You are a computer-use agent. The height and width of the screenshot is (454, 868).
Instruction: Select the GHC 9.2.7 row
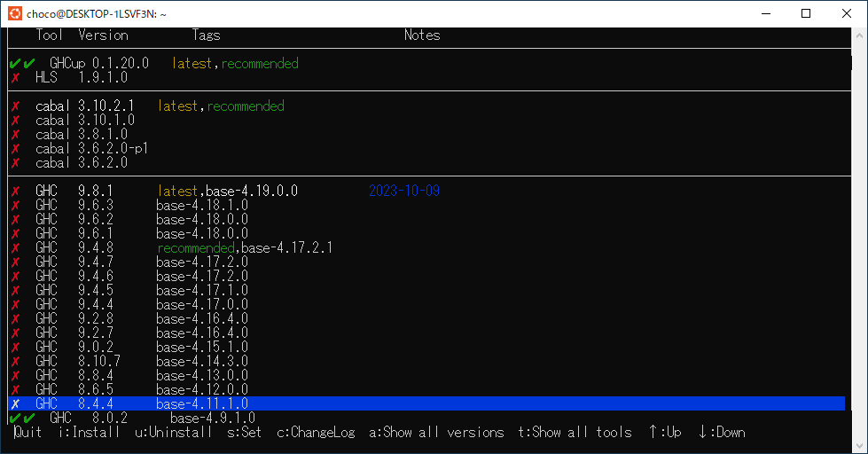[430, 333]
